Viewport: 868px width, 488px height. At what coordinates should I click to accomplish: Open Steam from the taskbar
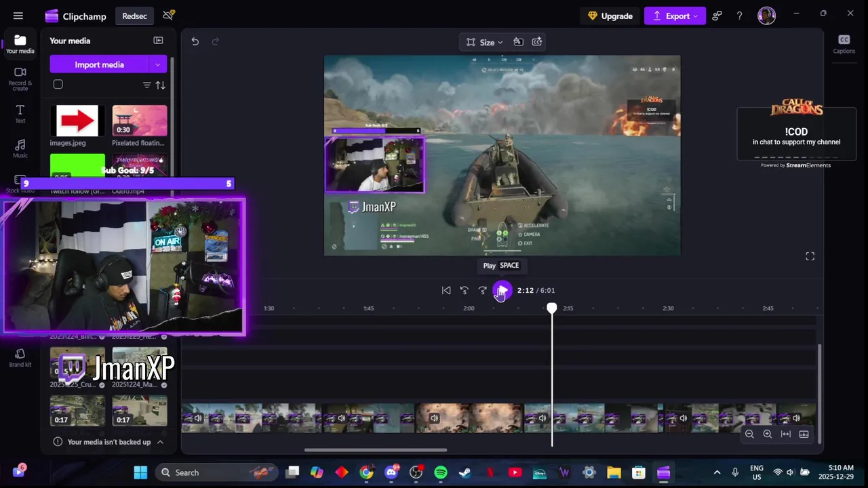click(465, 472)
